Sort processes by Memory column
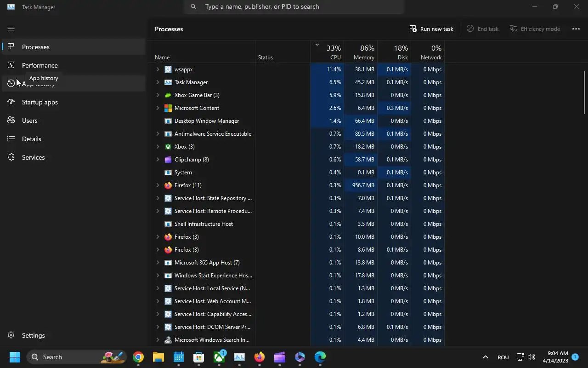 coord(360,52)
